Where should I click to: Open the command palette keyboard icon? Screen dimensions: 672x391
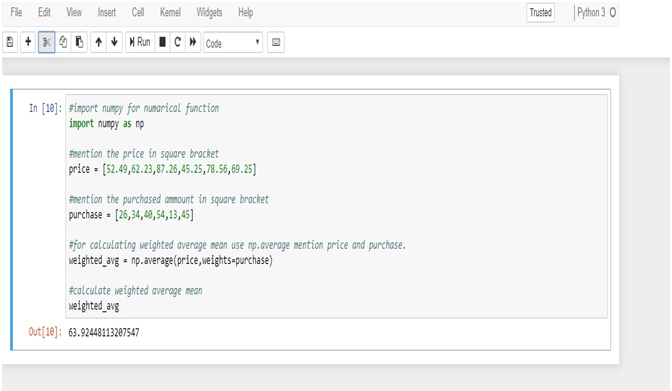(276, 42)
